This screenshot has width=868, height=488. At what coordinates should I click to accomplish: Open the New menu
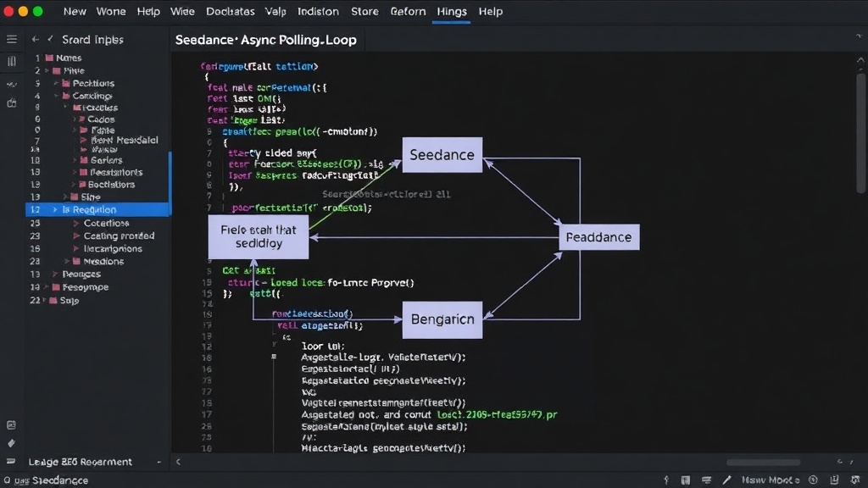(x=75, y=11)
